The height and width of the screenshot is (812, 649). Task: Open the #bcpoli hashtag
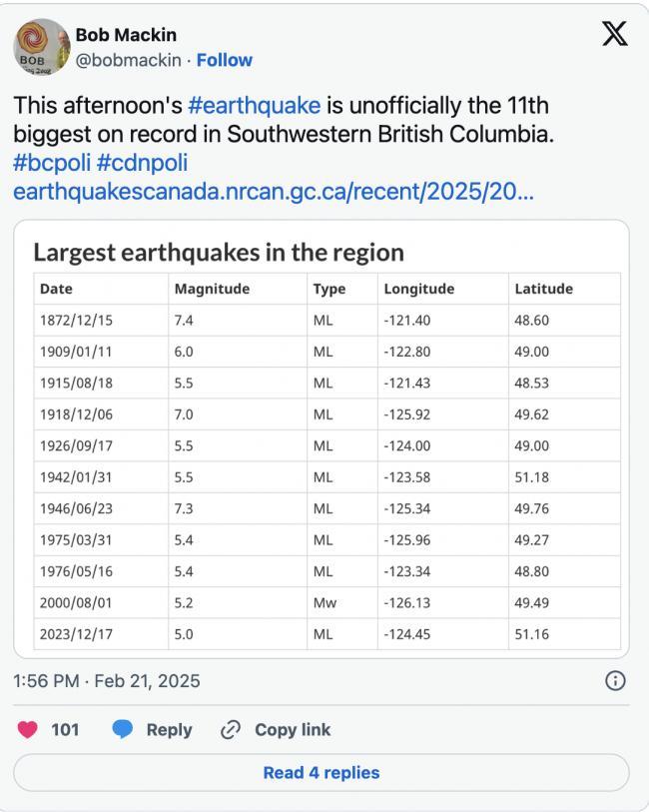52,162
